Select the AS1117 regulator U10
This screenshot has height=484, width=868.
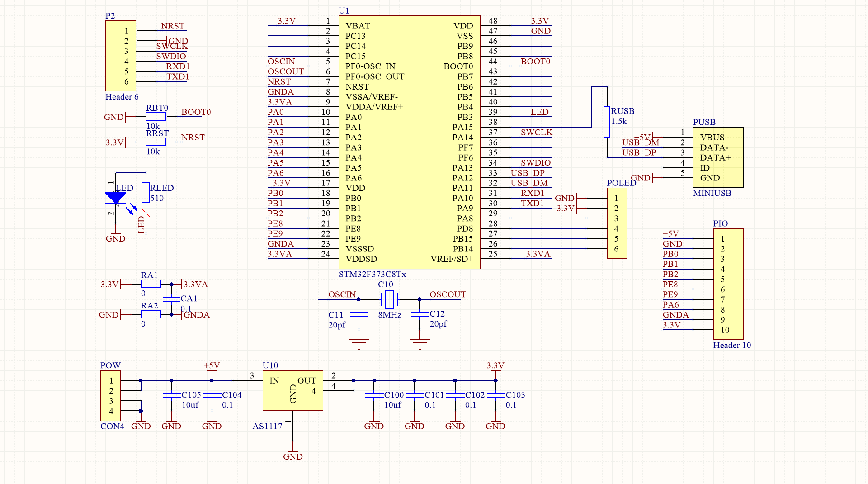point(293,390)
